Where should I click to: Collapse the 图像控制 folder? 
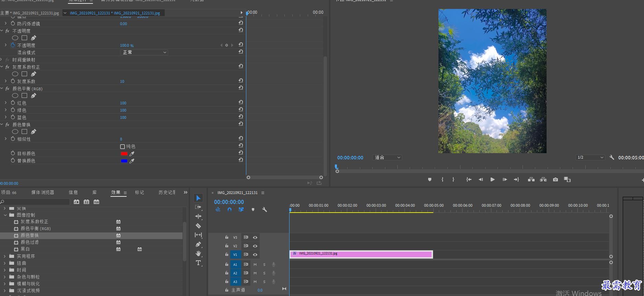5,215
